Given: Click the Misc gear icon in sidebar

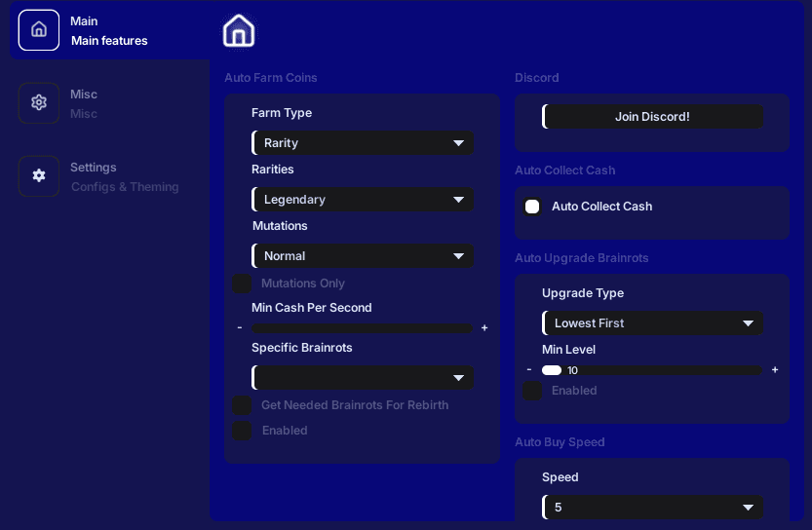Looking at the screenshot, I should [39, 103].
